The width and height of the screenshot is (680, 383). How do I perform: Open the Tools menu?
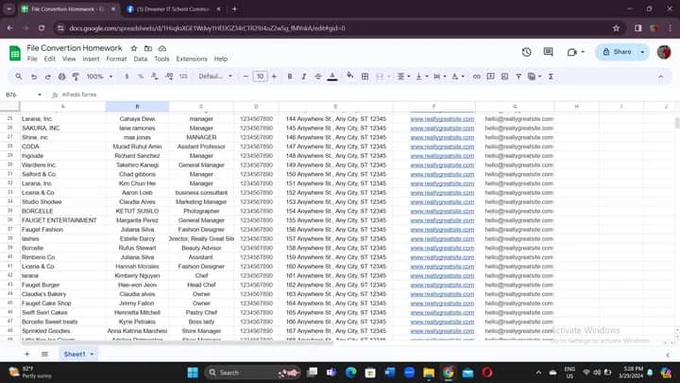(162, 59)
